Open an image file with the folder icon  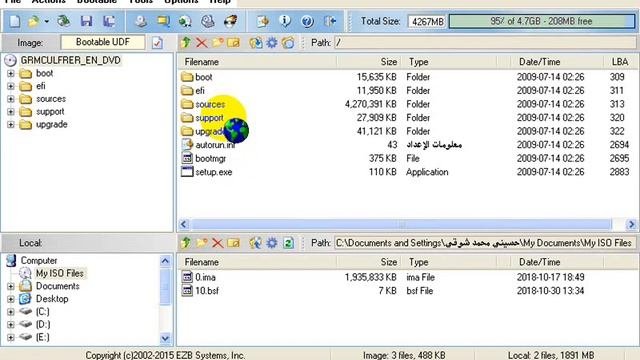tap(33, 21)
